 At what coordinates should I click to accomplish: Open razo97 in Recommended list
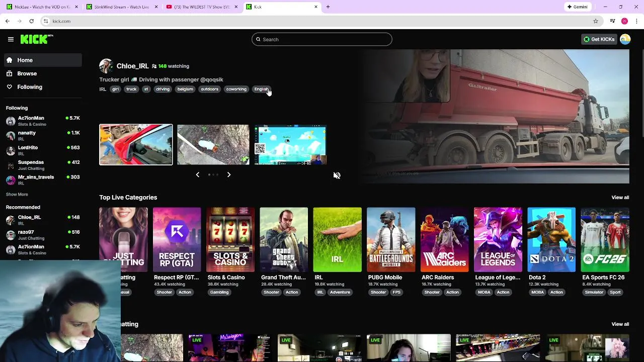pos(43,235)
